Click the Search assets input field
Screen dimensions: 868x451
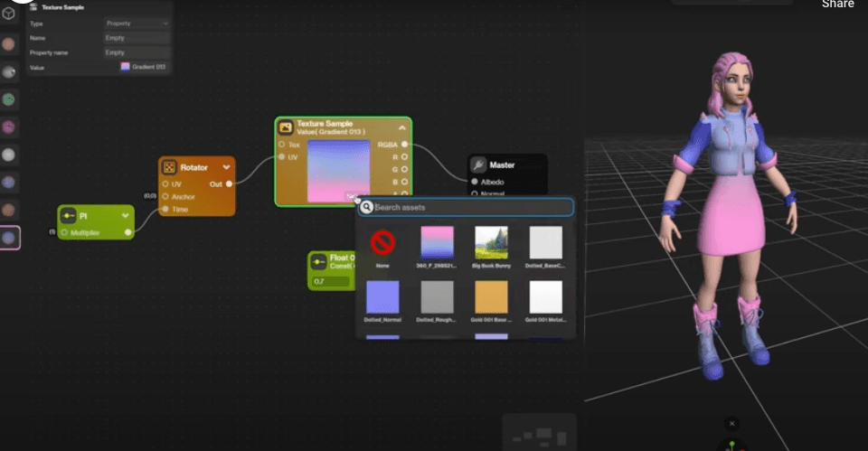(470, 207)
